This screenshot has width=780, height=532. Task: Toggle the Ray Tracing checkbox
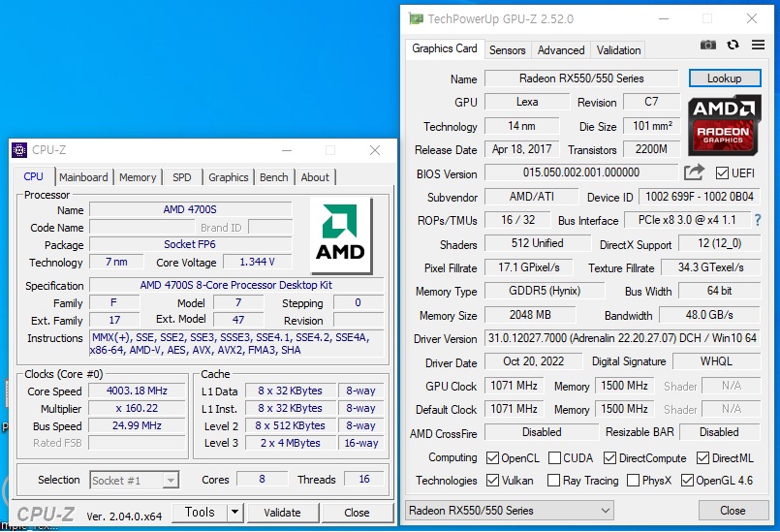tap(553, 481)
